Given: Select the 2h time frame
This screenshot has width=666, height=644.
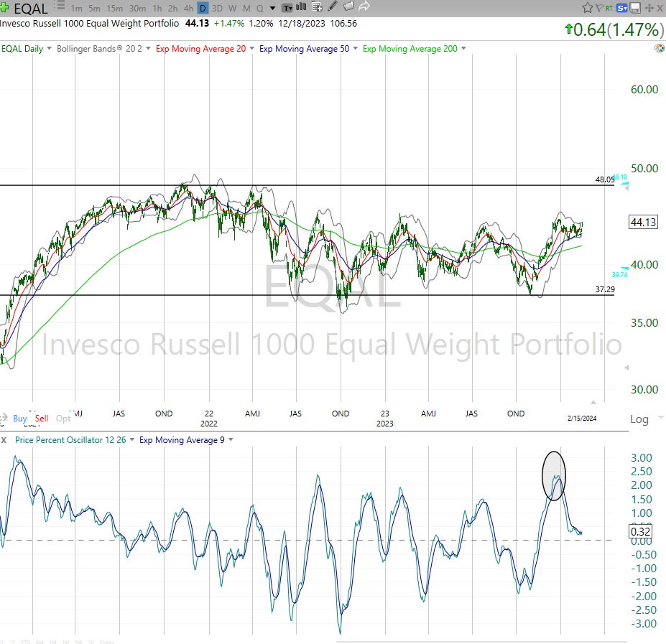Looking at the screenshot, I should 173,8.
